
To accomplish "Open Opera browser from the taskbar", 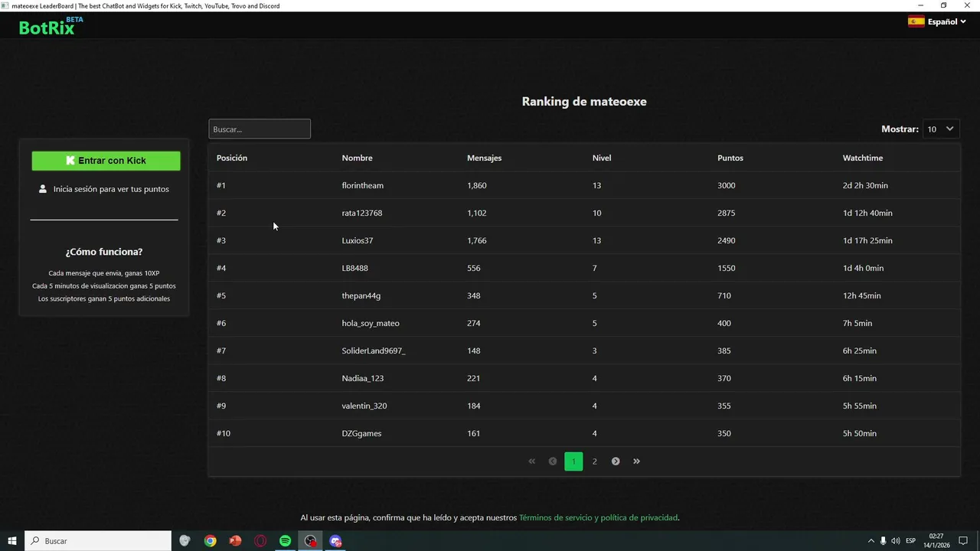I will pos(260,541).
